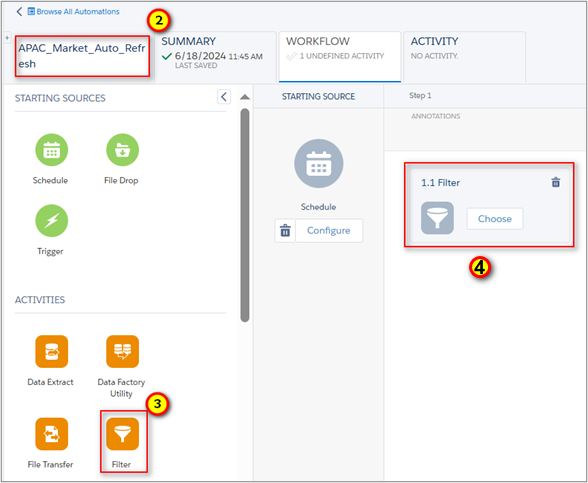Delete the Schedule starting source via trash icon
The width and height of the screenshot is (588, 483).
pyautogui.click(x=285, y=231)
